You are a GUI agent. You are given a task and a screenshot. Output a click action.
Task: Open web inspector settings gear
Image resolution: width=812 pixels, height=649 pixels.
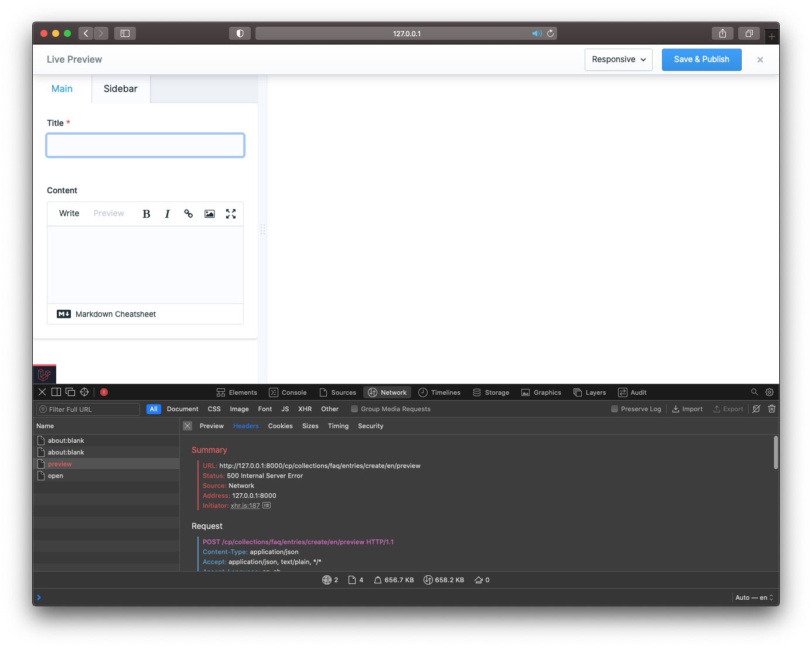point(770,392)
